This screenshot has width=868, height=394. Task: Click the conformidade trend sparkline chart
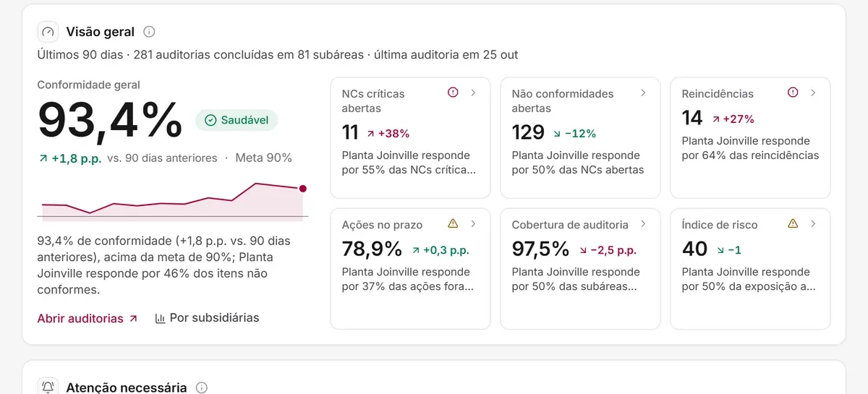[173, 200]
